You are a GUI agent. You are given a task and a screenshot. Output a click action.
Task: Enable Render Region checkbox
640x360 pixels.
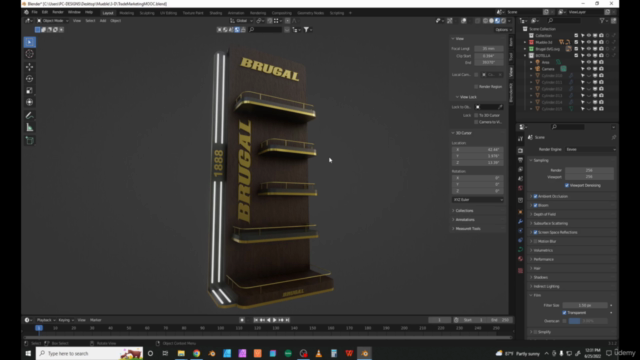476,87
